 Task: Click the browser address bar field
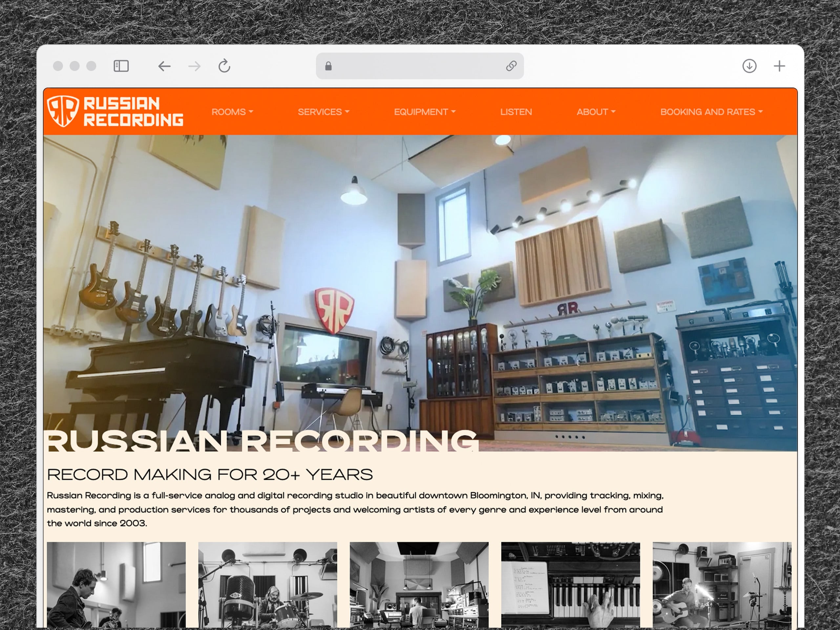418,66
